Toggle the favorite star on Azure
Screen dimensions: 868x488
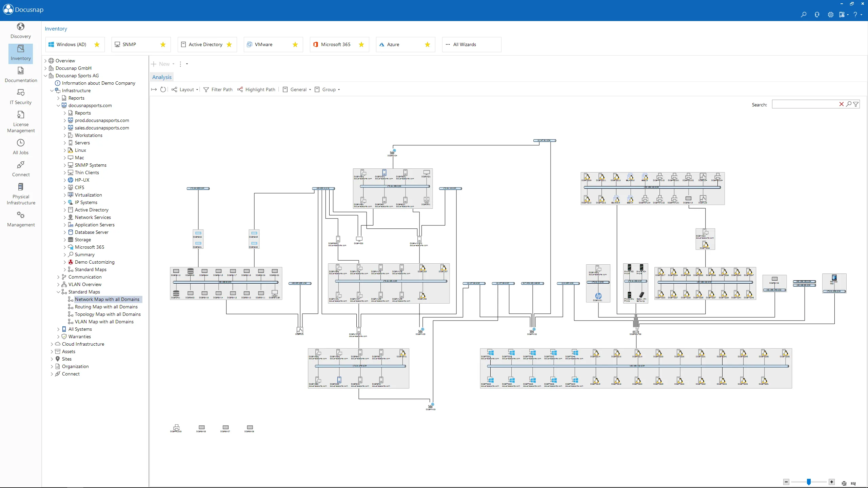[428, 44]
